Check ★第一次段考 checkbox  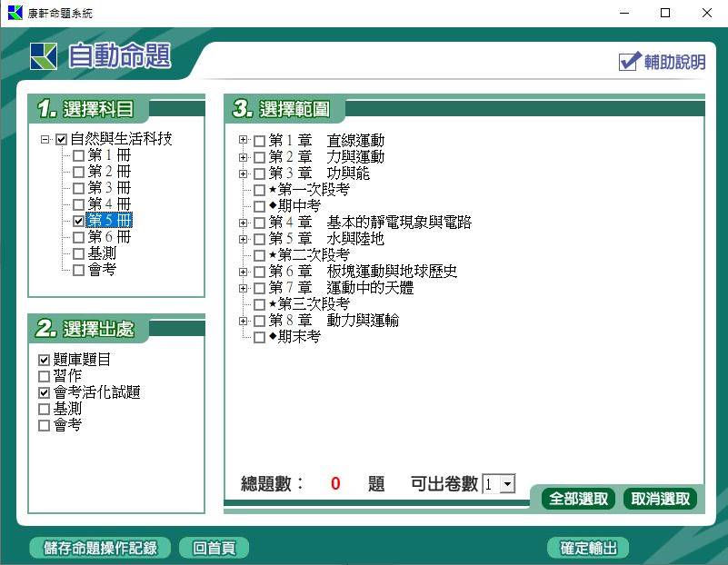coord(260,190)
